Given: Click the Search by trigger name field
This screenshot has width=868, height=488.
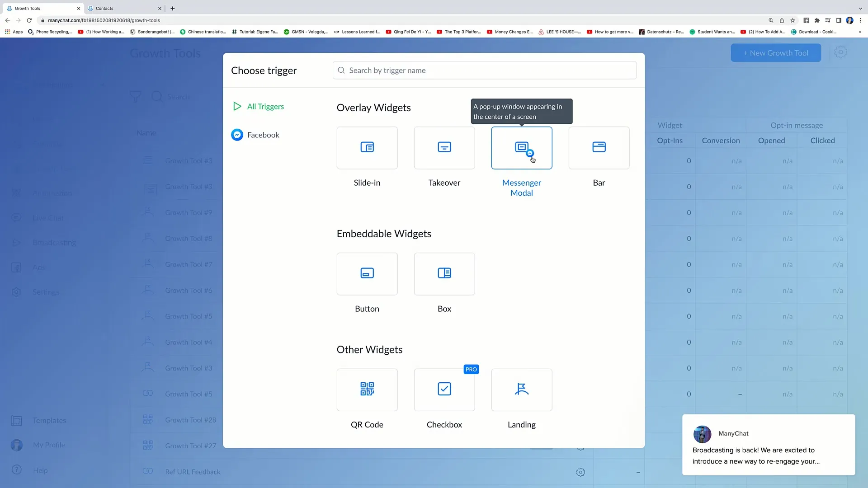Looking at the screenshot, I should tap(485, 70).
